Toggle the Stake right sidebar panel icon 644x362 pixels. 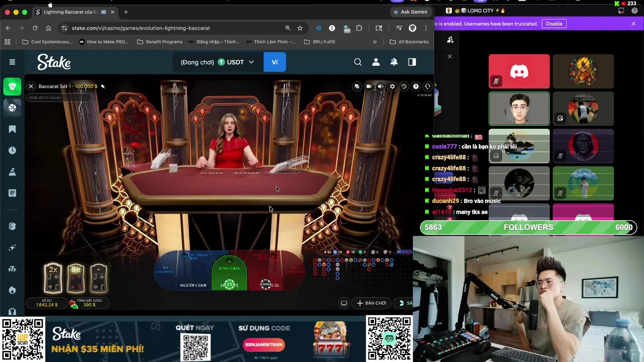[412, 62]
